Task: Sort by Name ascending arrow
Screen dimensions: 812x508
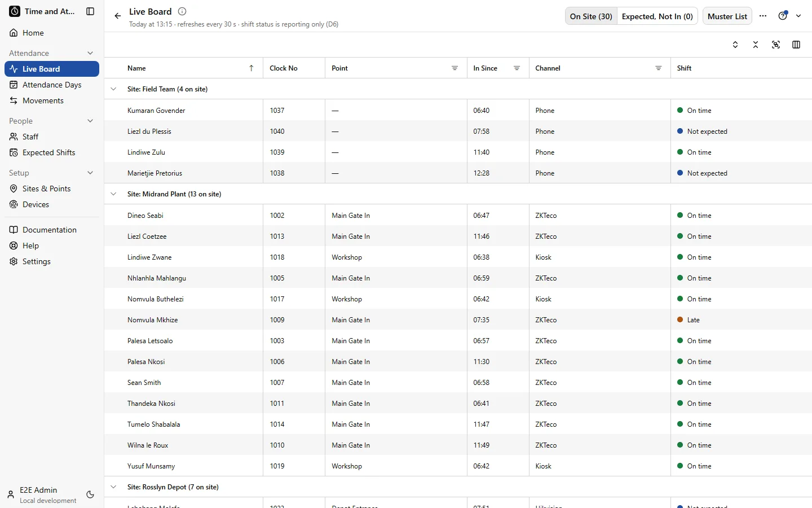Action: pyautogui.click(x=251, y=68)
